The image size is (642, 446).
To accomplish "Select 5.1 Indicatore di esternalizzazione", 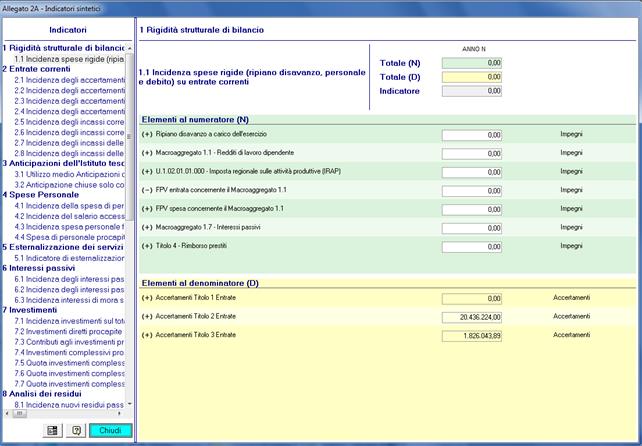I will [68, 258].
